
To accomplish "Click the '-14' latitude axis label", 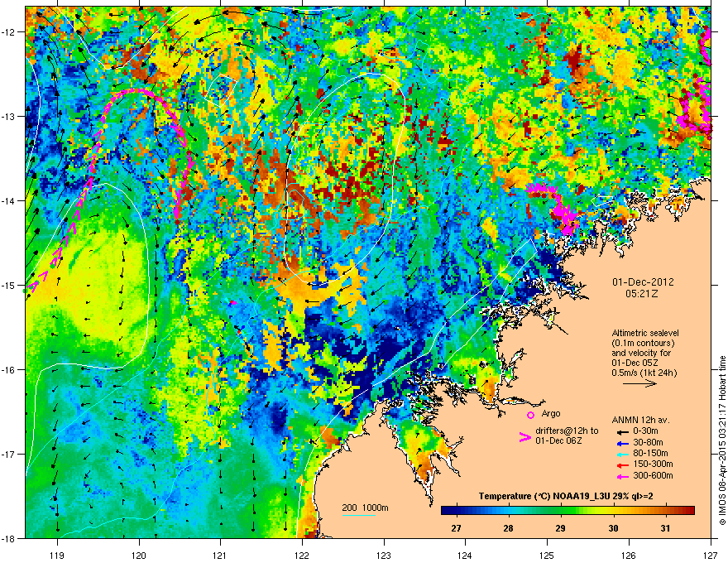I will (x=9, y=200).
